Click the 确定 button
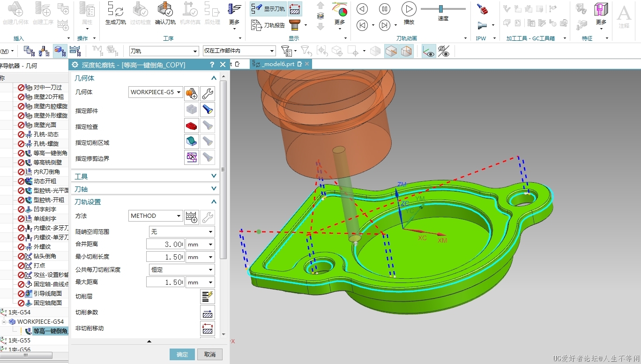The width and height of the screenshot is (641, 364). pos(182,355)
